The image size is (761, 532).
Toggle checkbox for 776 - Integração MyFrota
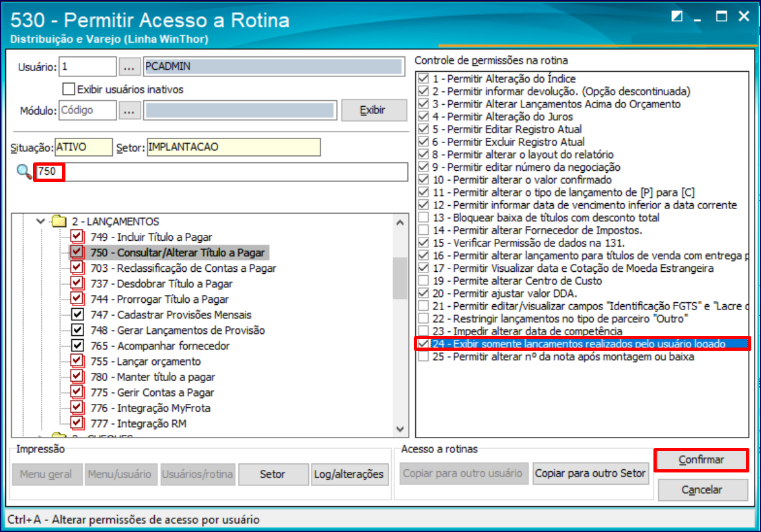(77, 408)
